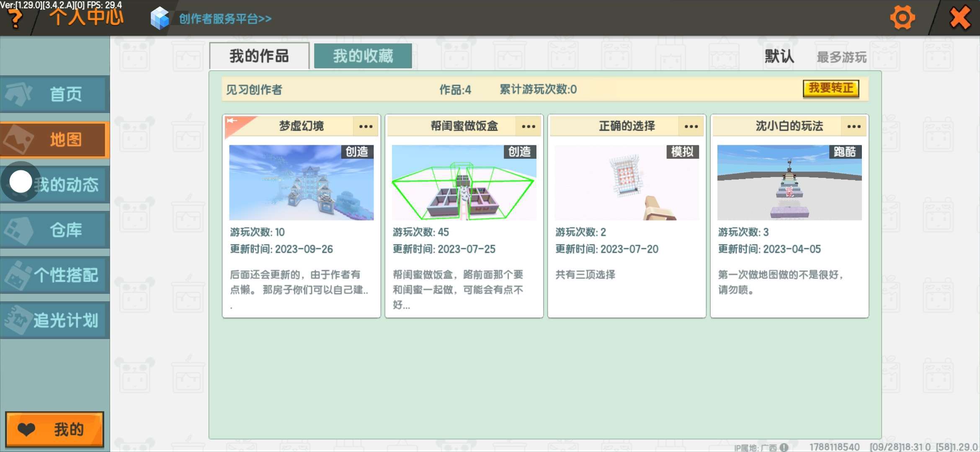Viewport: 980px width, 452px height.
Task: Tap the info icon beside IP属地
Action: [784, 447]
